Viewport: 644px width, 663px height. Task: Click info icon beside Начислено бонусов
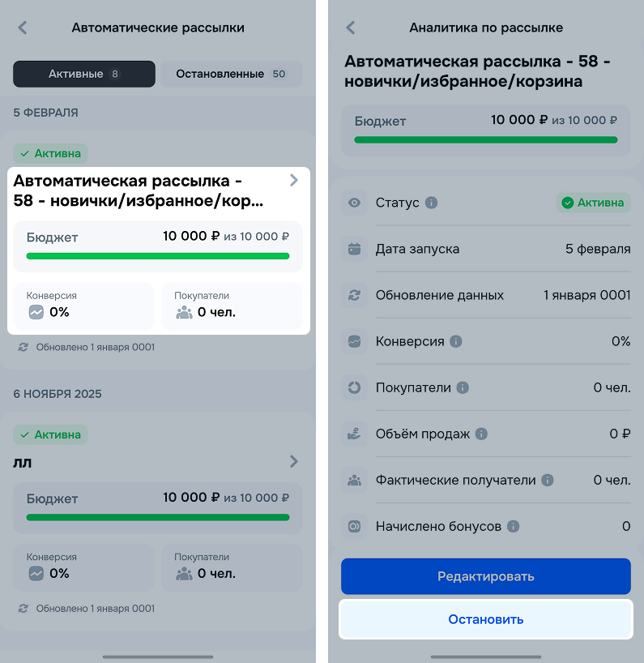click(513, 526)
